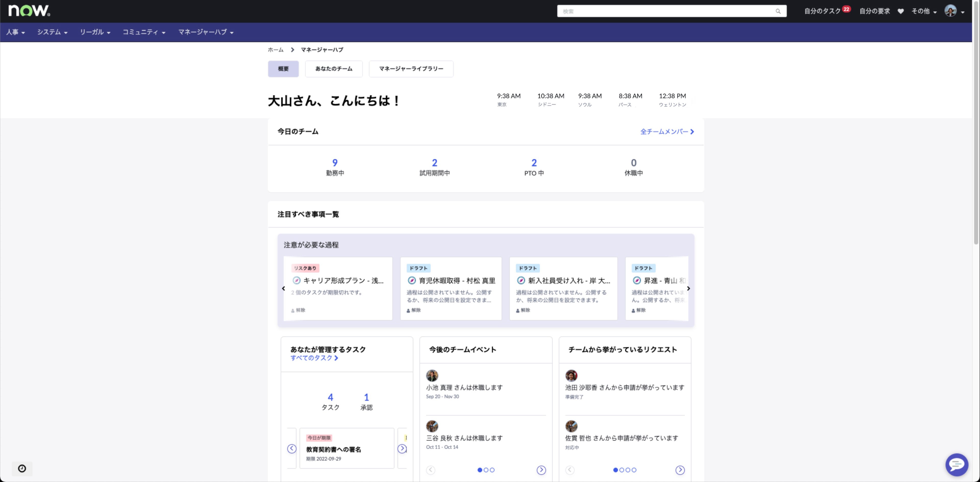This screenshot has height=482, width=980.
Task: Click the previous arrow in チームから挙がっているリクエスト card
Action: click(x=570, y=470)
